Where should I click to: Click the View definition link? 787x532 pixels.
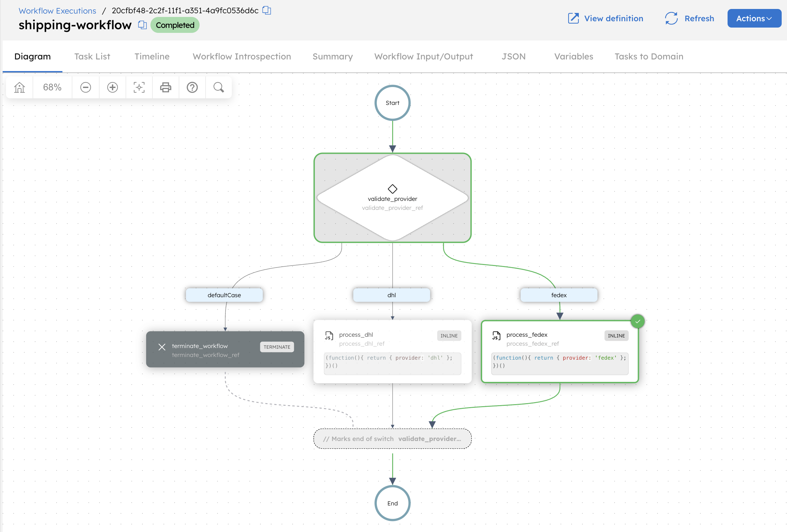pos(605,18)
